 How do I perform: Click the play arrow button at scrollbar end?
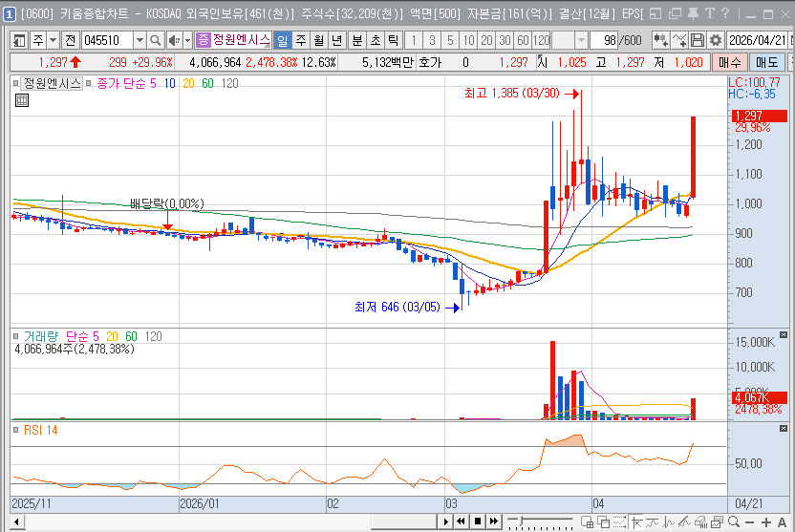click(445, 521)
